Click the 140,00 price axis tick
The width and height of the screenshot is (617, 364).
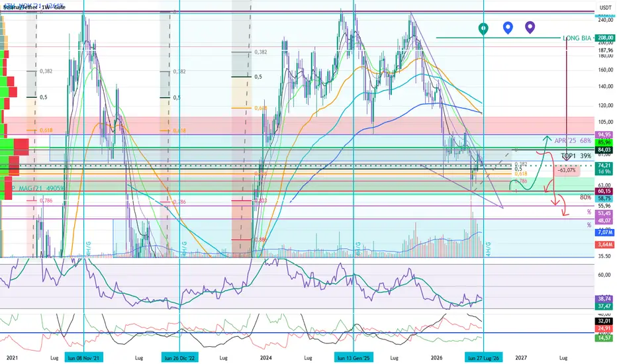tap(606, 87)
